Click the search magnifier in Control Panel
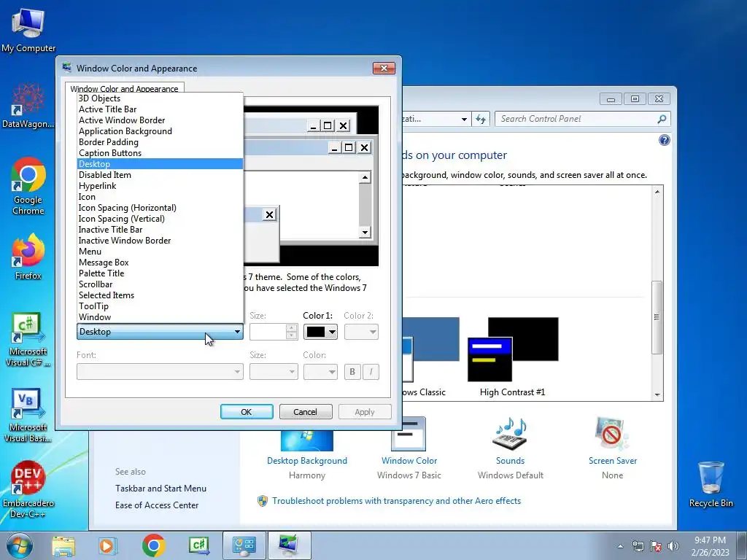Viewport: 747px width, 560px height. tap(662, 119)
